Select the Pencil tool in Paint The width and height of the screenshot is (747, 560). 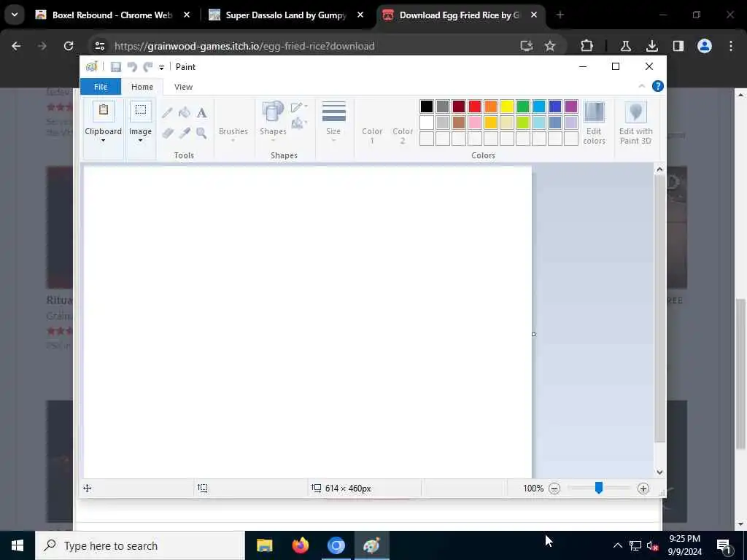pos(167,113)
